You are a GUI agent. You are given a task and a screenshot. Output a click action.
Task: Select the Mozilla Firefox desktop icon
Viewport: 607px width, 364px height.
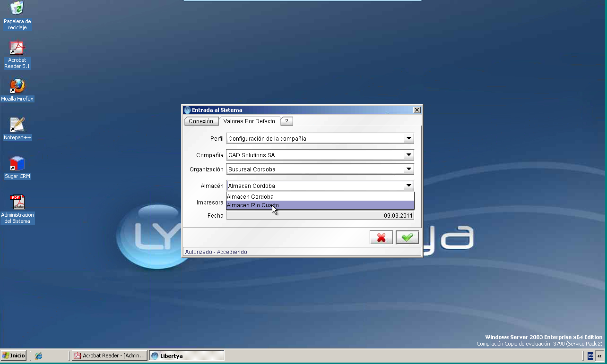pyautogui.click(x=17, y=90)
